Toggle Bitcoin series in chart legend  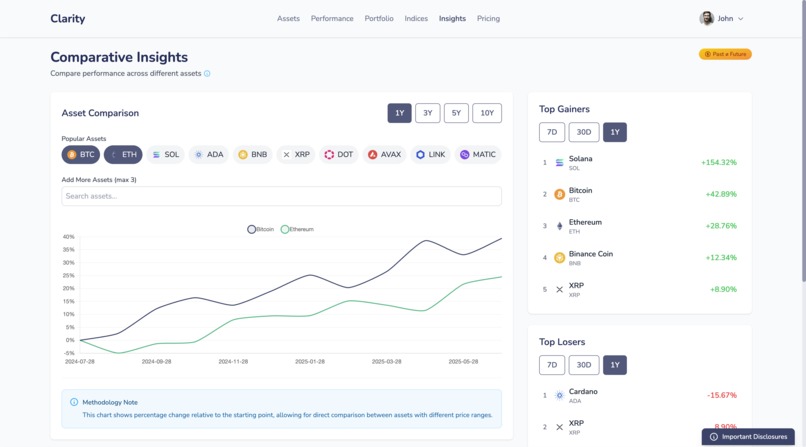pos(261,229)
